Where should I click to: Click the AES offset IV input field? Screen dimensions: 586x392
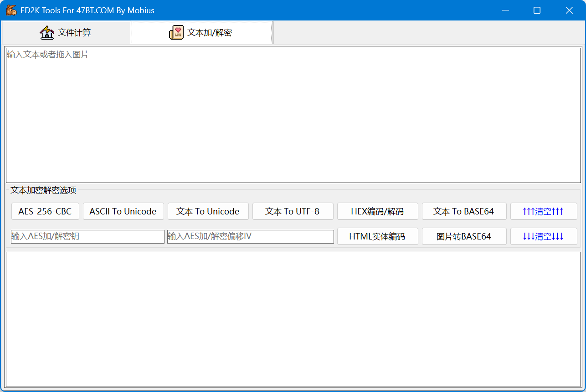[x=250, y=236]
